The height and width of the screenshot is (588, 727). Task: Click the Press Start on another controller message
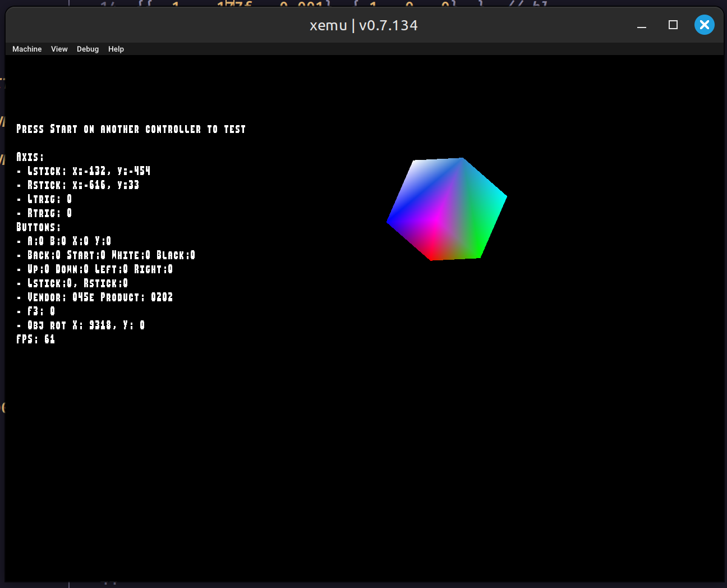[131, 129]
